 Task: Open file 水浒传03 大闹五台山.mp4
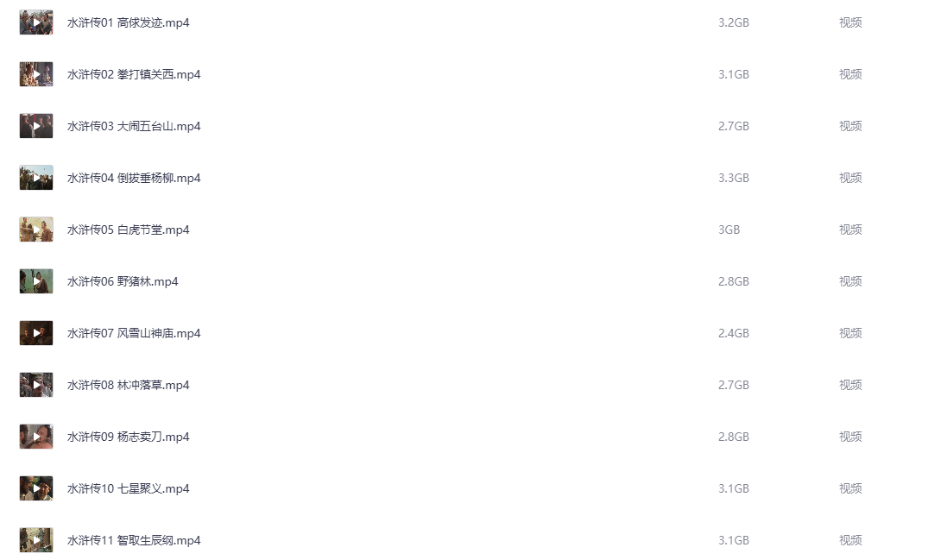pos(133,126)
